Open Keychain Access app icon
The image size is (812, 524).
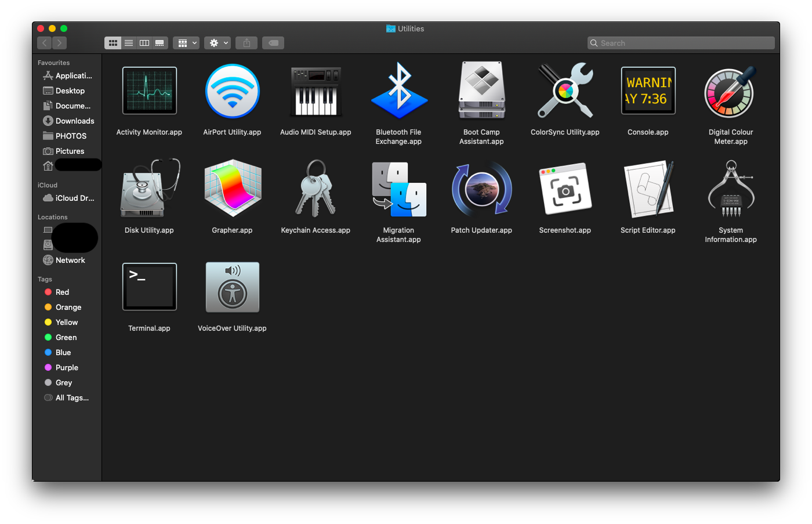(316, 188)
